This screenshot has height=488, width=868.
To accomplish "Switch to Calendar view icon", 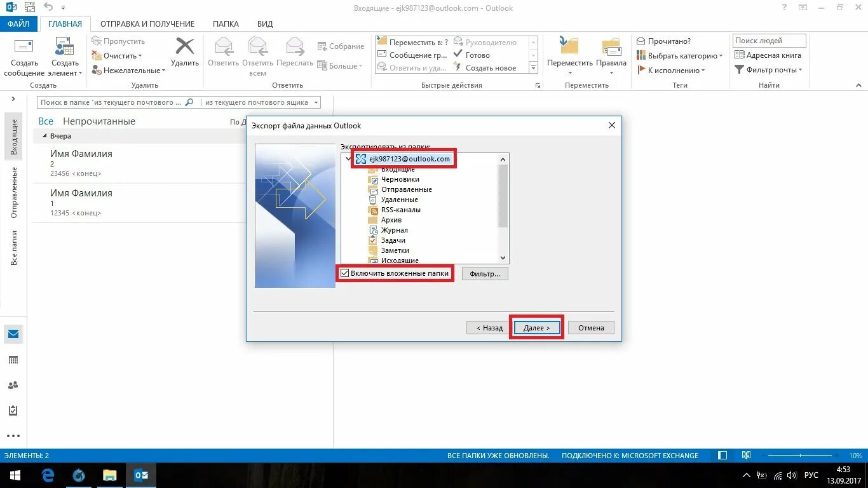I will click(x=13, y=360).
